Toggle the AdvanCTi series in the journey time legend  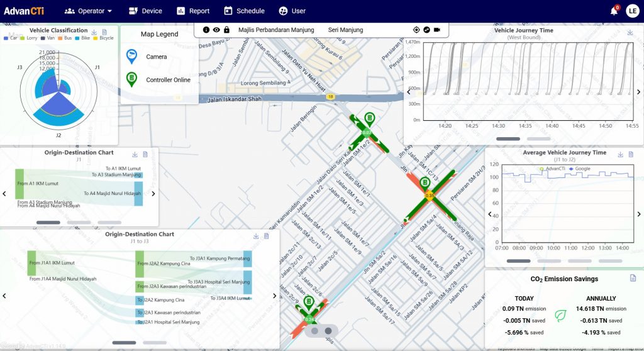(x=552, y=169)
